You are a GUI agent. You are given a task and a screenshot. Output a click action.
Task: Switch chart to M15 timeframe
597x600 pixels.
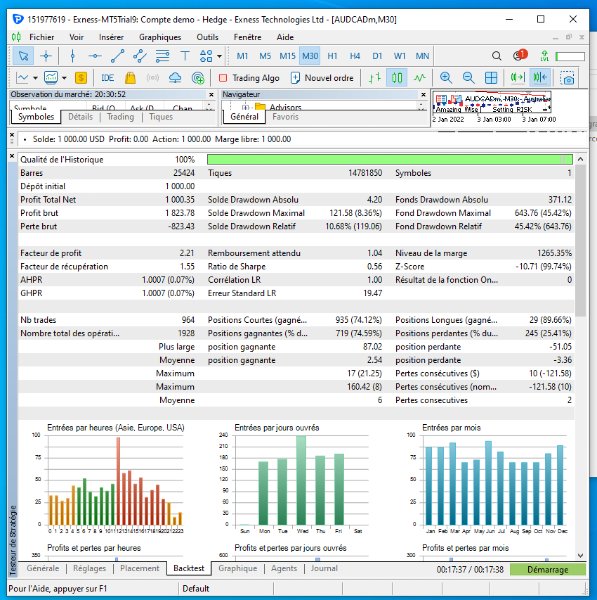[x=287, y=56]
